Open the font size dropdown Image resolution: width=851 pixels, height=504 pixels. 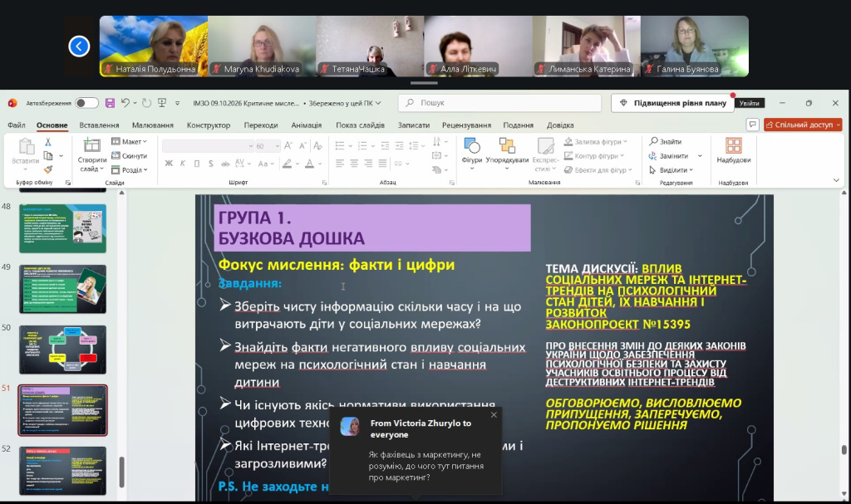(x=278, y=146)
